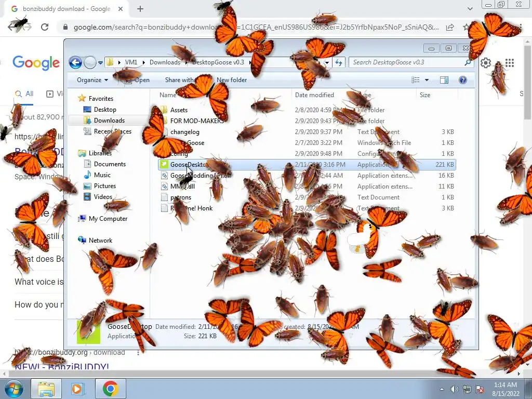Image resolution: width=532 pixels, height=399 pixels.
Task: Open the view options dropdown arrow in Explorer
Action: pyautogui.click(x=427, y=79)
